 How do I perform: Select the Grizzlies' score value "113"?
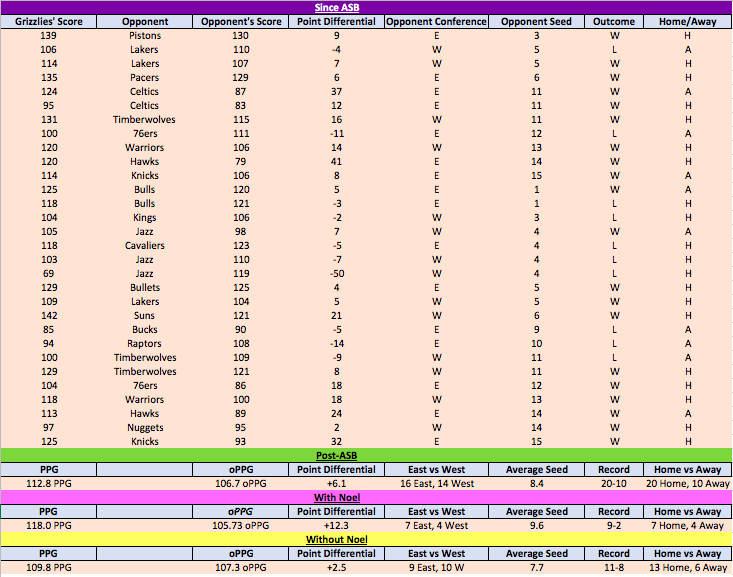(x=49, y=414)
